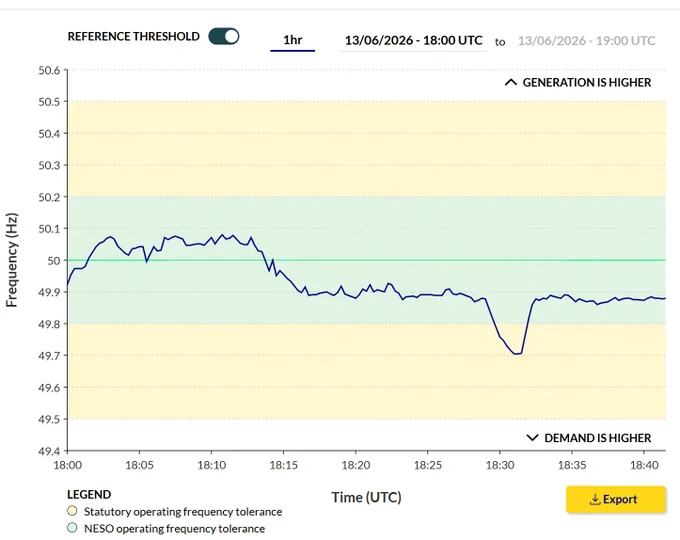The height and width of the screenshot is (540, 680).
Task: Click the 18:15 x-axis tick label
Action: [284, 465]
